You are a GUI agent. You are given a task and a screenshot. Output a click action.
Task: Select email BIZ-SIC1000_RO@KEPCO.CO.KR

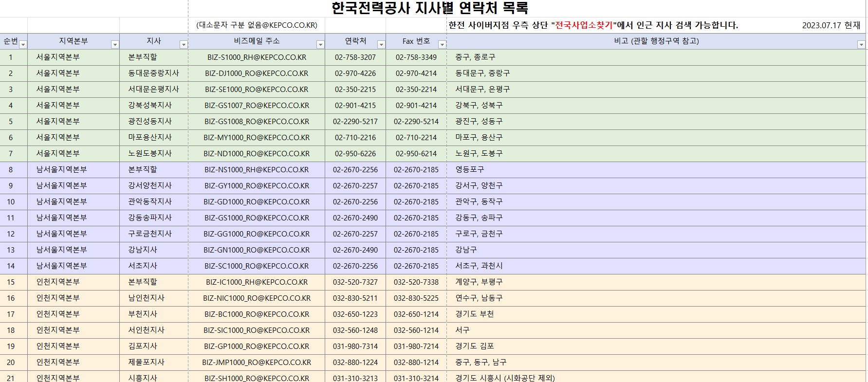coord(257,330)
